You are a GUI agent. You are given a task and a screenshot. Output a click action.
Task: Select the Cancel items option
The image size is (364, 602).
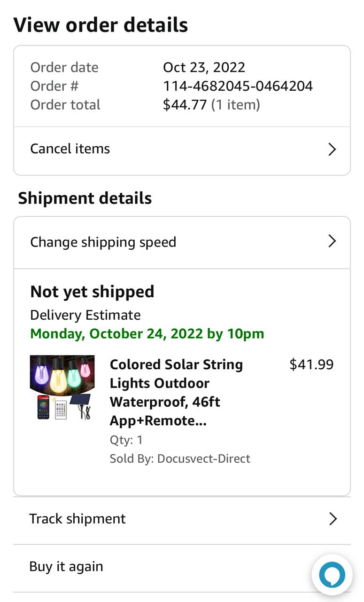coord(70,149)
